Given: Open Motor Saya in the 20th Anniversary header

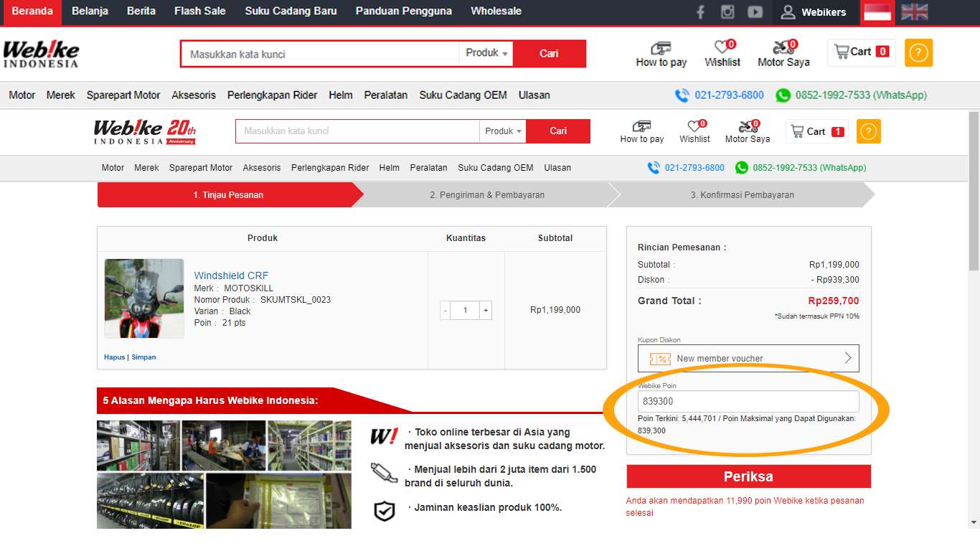Looking at the screenshot, I should tap(747, 132).
